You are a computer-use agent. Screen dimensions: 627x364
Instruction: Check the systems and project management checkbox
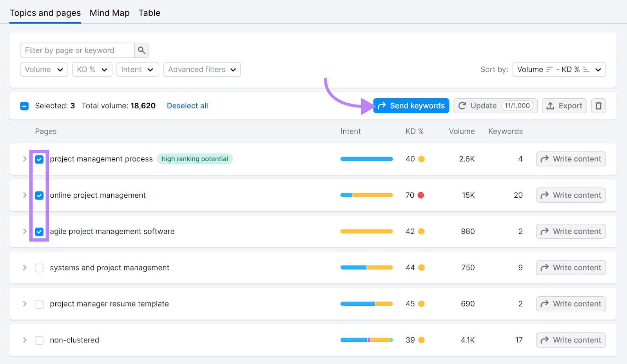point(39,268)
